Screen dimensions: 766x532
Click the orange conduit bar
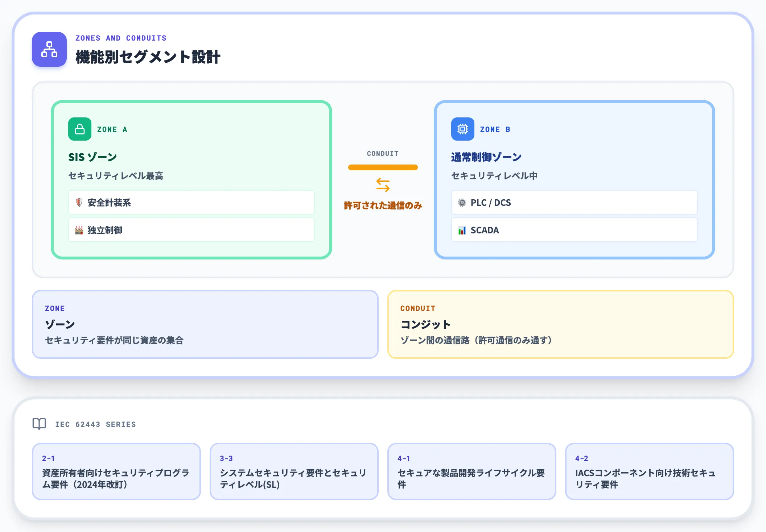click(383, 167)
